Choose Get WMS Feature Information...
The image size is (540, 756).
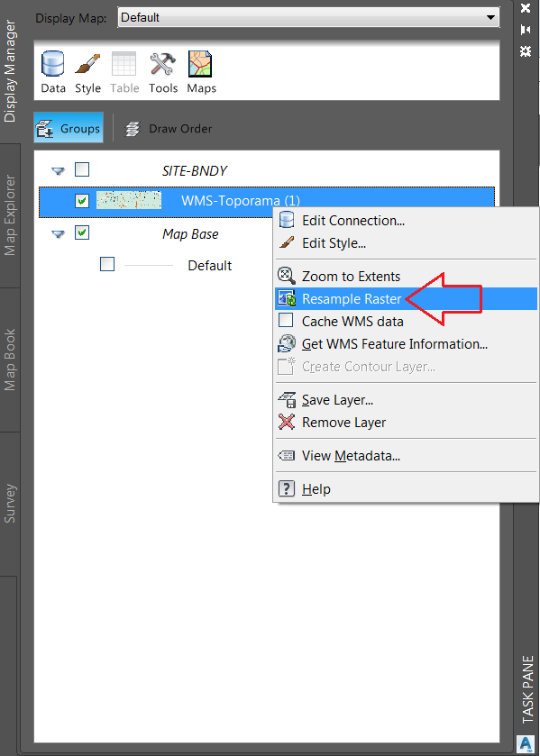point(406,344)
